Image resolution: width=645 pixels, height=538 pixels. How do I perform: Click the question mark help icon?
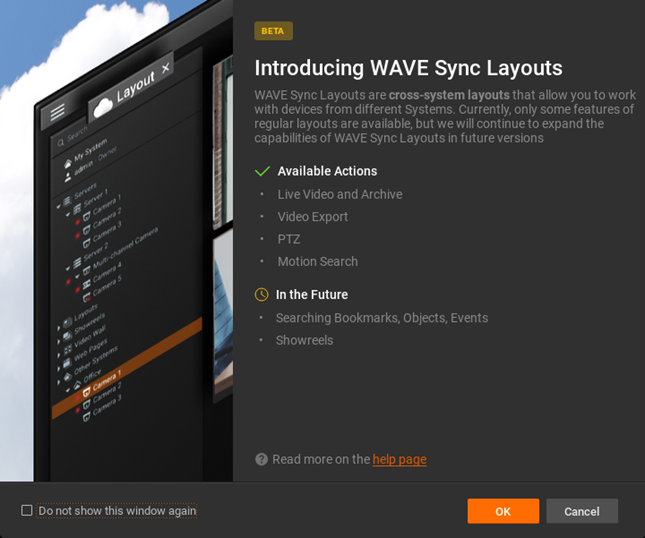[x=261, y=459]
